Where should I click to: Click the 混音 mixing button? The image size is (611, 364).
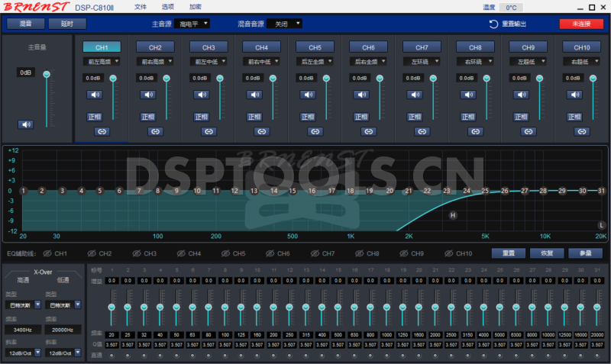tap(26, 24)
